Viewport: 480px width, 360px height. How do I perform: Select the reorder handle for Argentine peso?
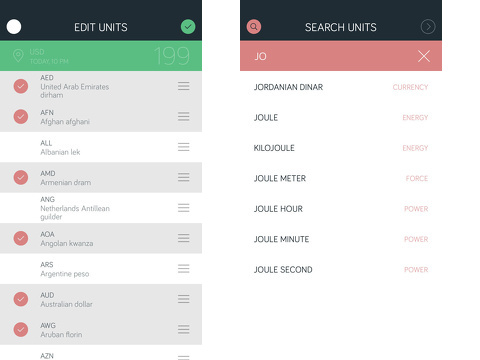click(184, 269)
